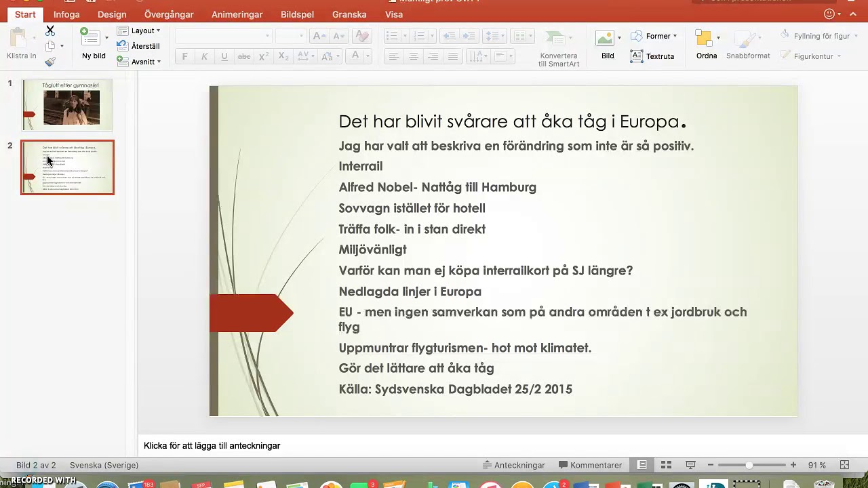Viewport: 868px width, 488px height.
Task: Clear formatting with eraser A icon
Action: coord(361,36)
